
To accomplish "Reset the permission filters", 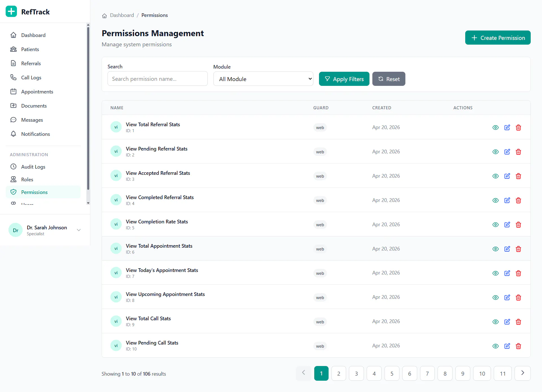I will (x=388, y=79).
